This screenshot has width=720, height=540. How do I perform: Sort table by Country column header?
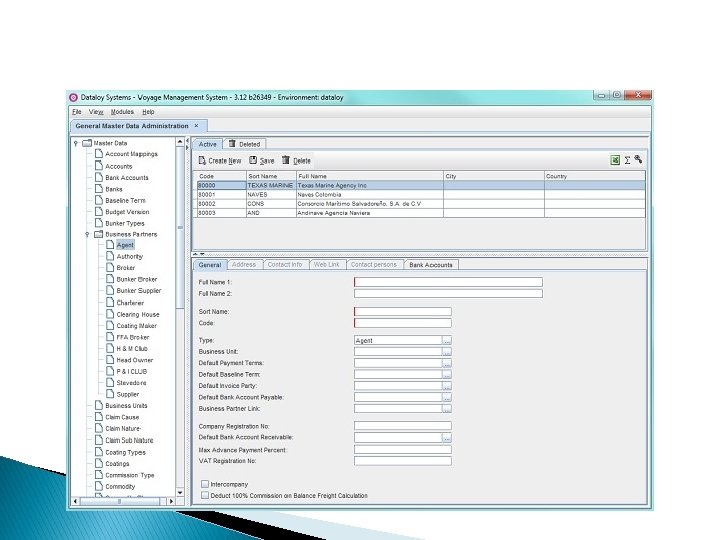point(595,176)
